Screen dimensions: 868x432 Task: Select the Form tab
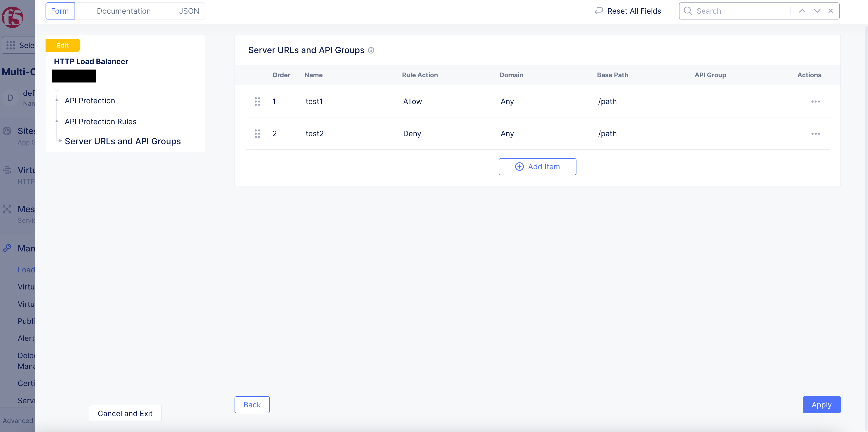[60, 11]
